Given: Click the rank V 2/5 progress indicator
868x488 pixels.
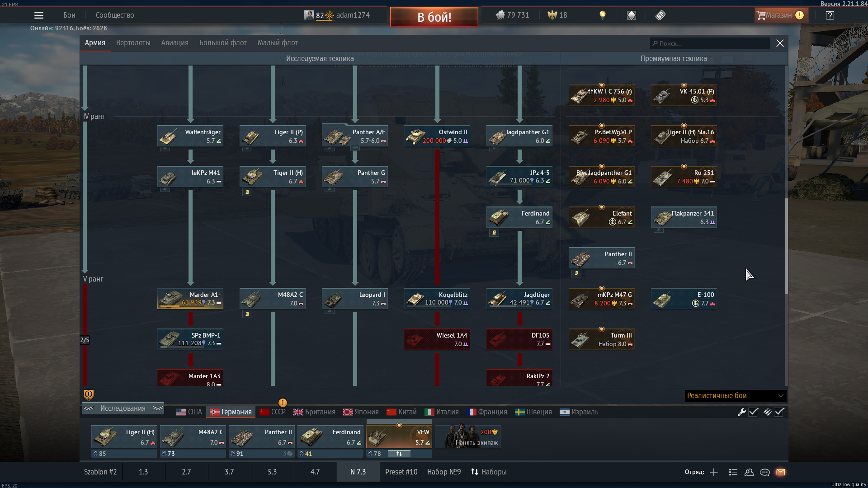Looking at the screenshot, I should [x=85, y=340].
